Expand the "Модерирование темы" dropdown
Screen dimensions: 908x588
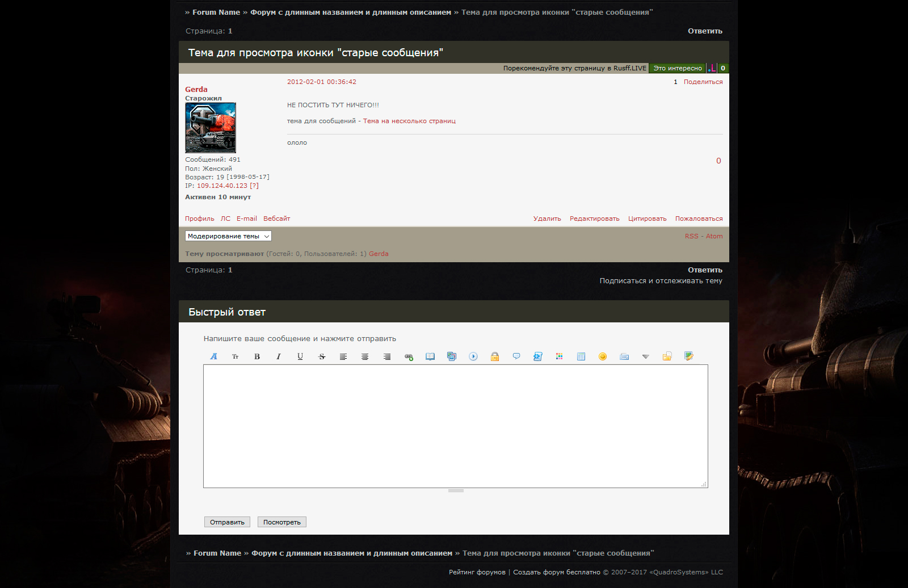point(228,236)
